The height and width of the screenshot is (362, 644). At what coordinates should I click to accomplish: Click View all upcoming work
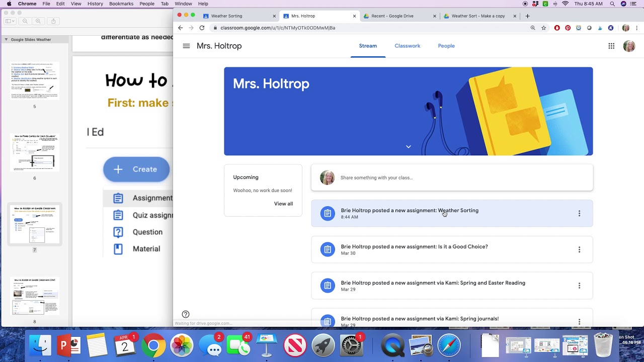tap(283, 204)
